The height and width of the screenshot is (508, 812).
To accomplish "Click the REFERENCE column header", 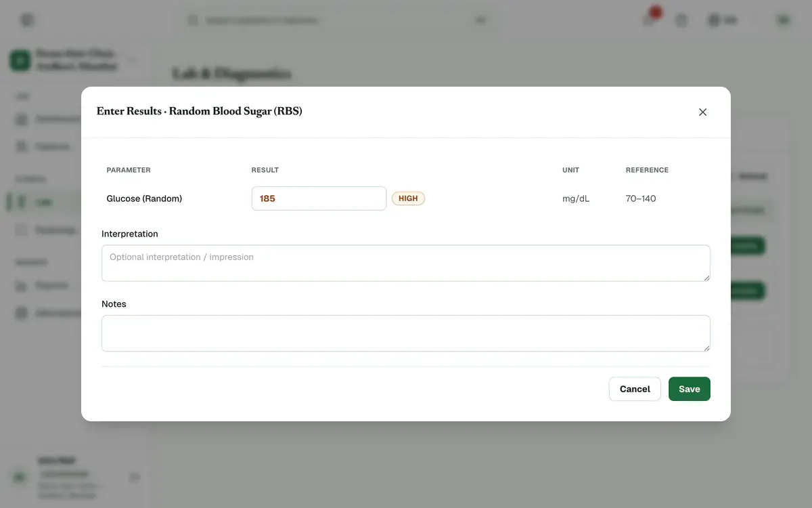I will pos(647,170).
